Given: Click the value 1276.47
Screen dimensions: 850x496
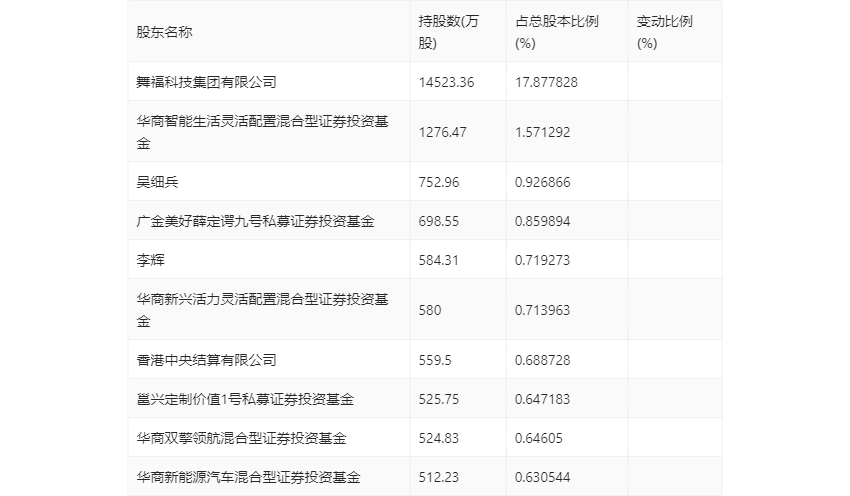Looking at the screenshot, I should pyautogui.click(x=442, y=132).
